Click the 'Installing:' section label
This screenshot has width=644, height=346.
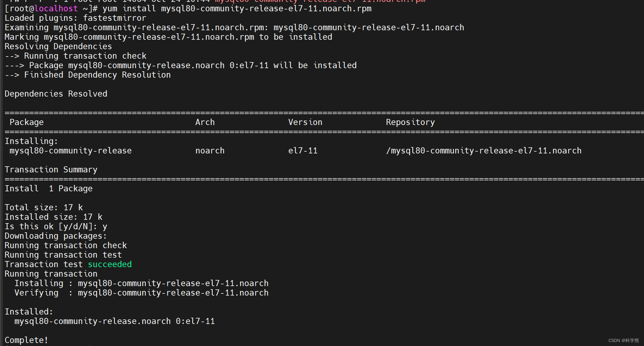tap(31, 141)
